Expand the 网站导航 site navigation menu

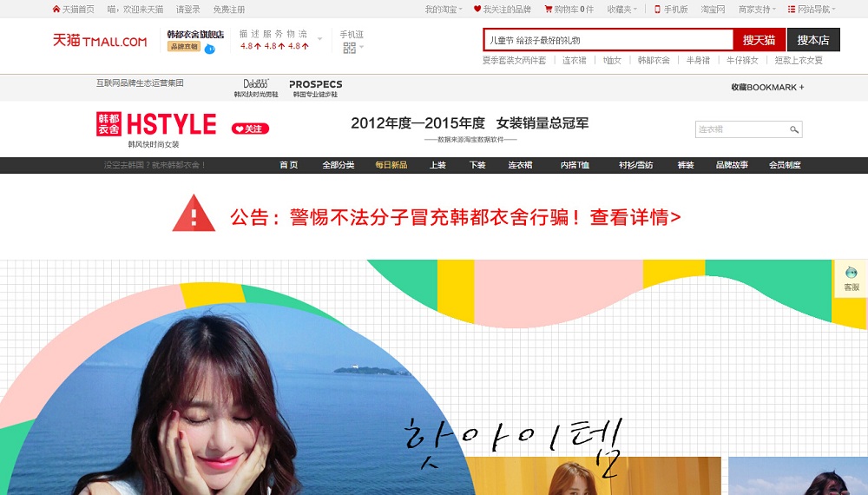click(x=812, y=10)
